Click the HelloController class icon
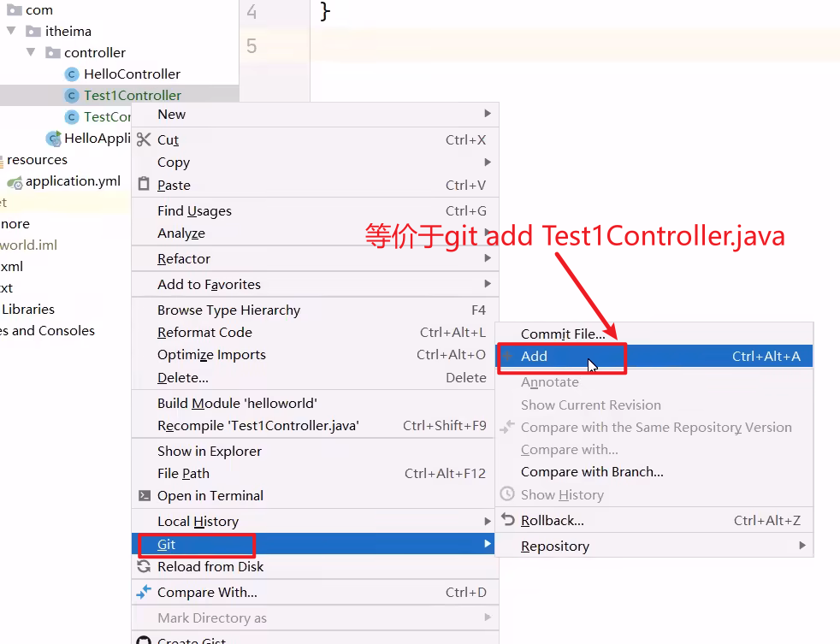 (x=73, y=74)
